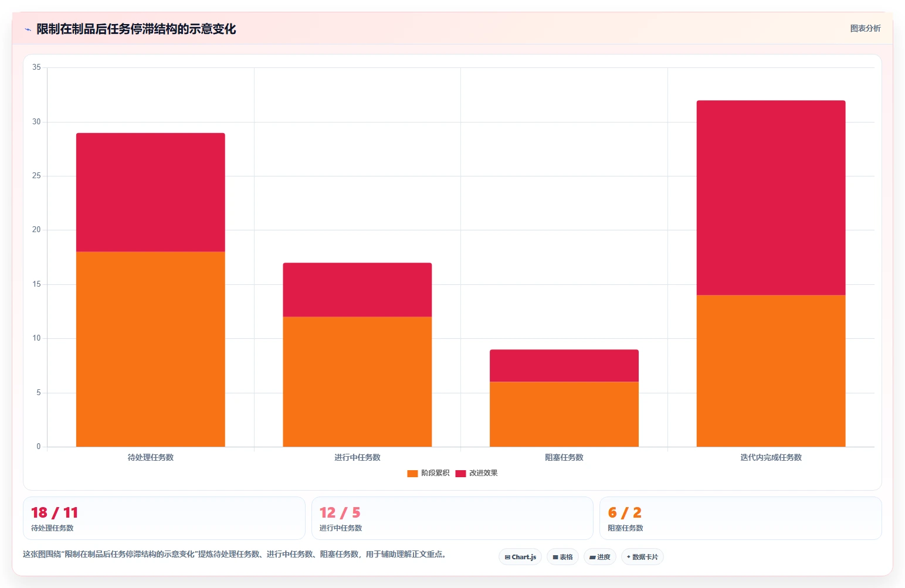
Task: Click the 改进效果 legend label text
Action: point(483,473)
